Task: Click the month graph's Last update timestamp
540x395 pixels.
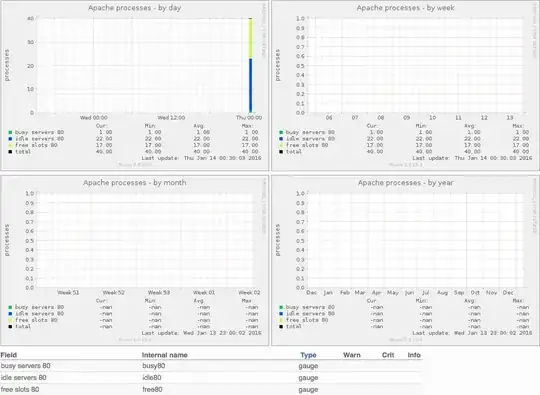Action: click(x=201, y=333)
